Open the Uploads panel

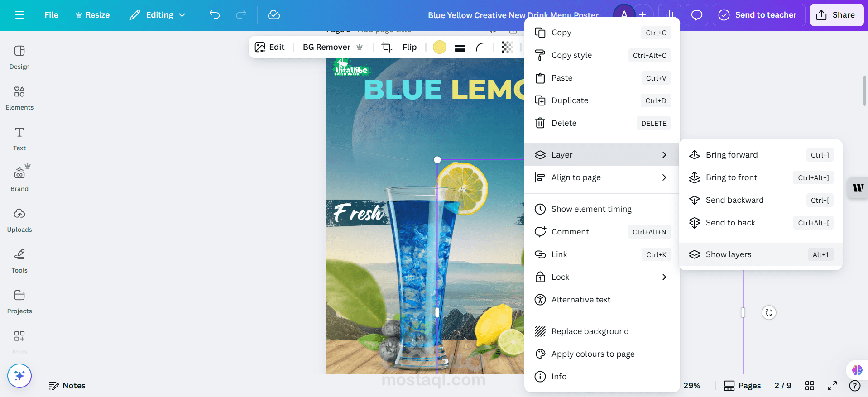click(x=19, y=220)
